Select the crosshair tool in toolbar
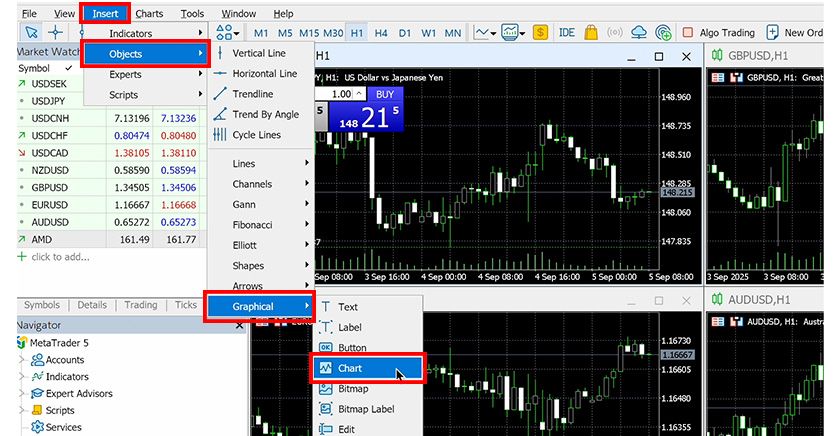 click(55, 33)
